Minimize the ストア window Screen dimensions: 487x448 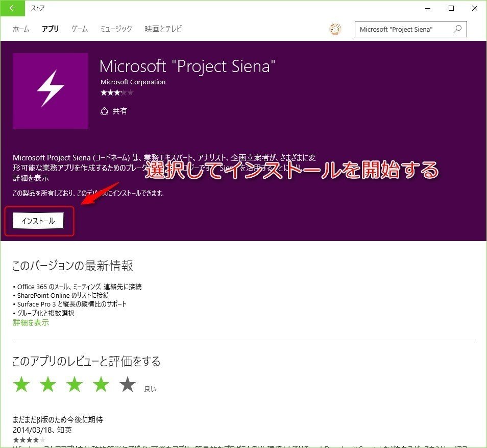(x=428, y=8)
